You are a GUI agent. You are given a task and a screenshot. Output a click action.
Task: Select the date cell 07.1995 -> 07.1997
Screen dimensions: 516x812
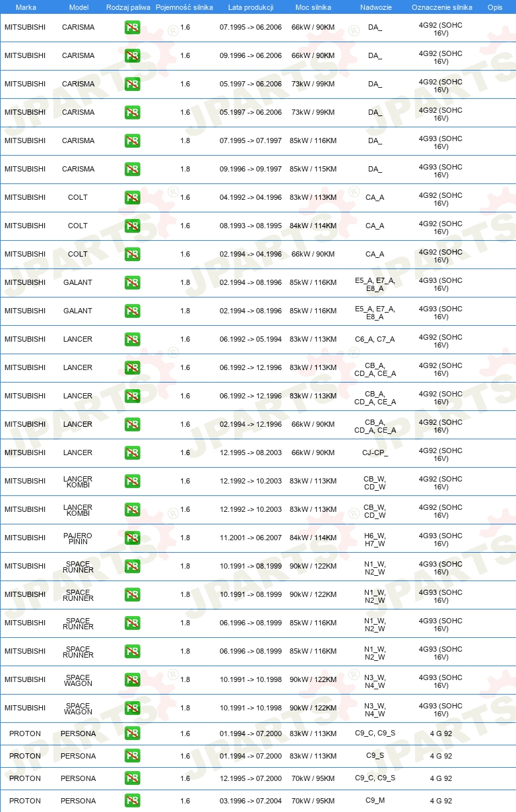(251, 141)
